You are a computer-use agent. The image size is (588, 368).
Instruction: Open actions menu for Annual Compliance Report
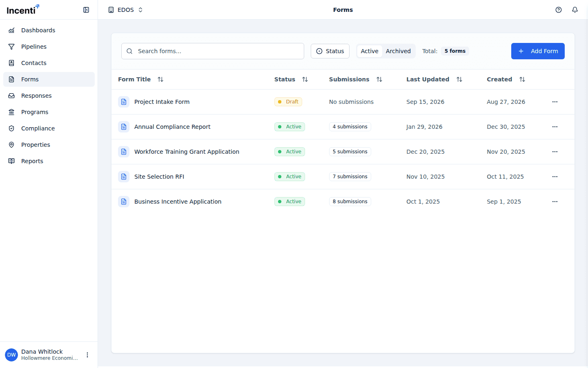click(x=555, y=127)
